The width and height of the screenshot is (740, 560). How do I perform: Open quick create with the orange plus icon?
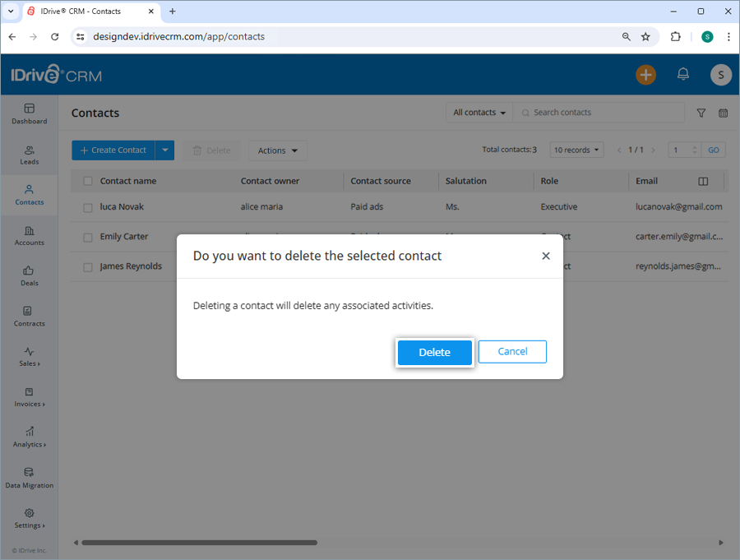(x=645, y=75)
